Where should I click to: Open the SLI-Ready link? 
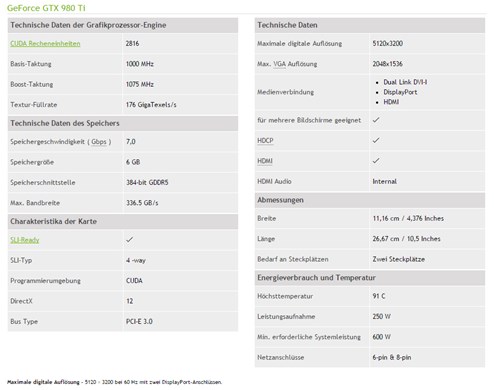[x=25, y=240]
